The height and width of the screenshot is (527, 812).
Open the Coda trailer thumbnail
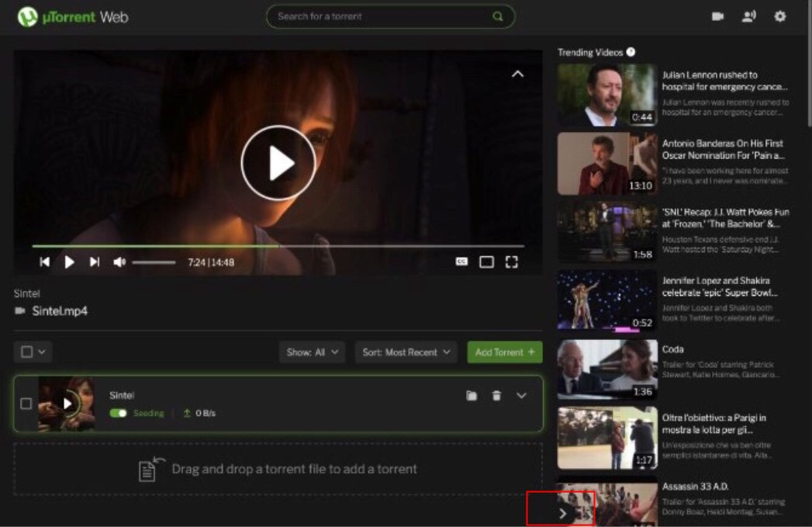click(607, 369)
